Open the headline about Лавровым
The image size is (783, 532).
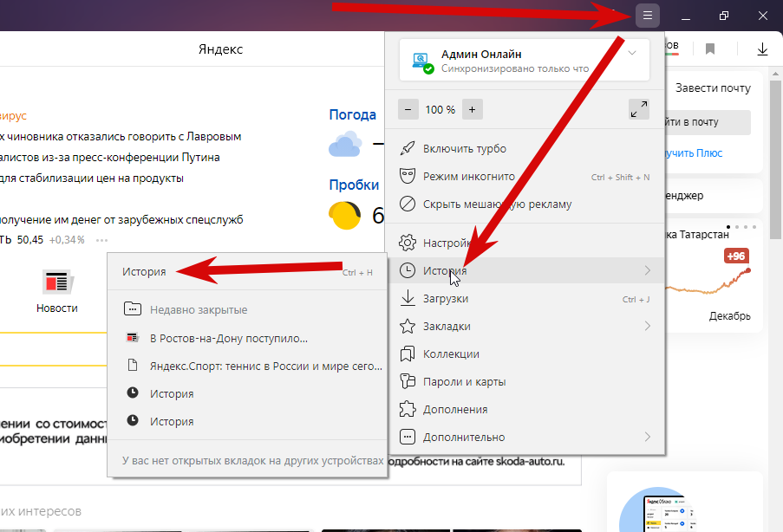[x=121, y=137]
